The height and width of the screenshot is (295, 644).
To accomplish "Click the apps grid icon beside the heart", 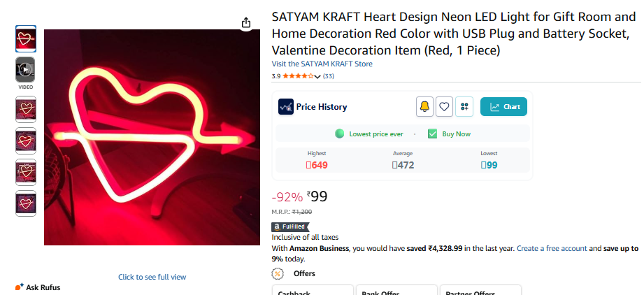I will pyautogui.click(x=464, y=107).
